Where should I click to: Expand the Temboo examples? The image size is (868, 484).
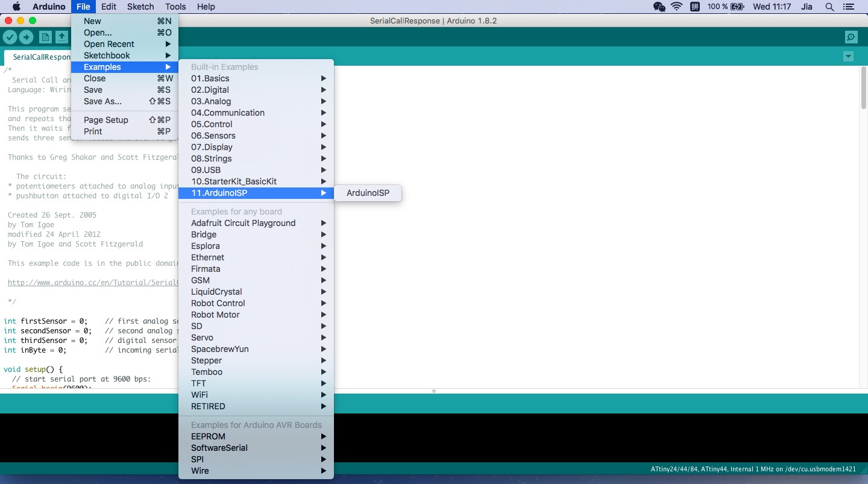click(256, 372)
